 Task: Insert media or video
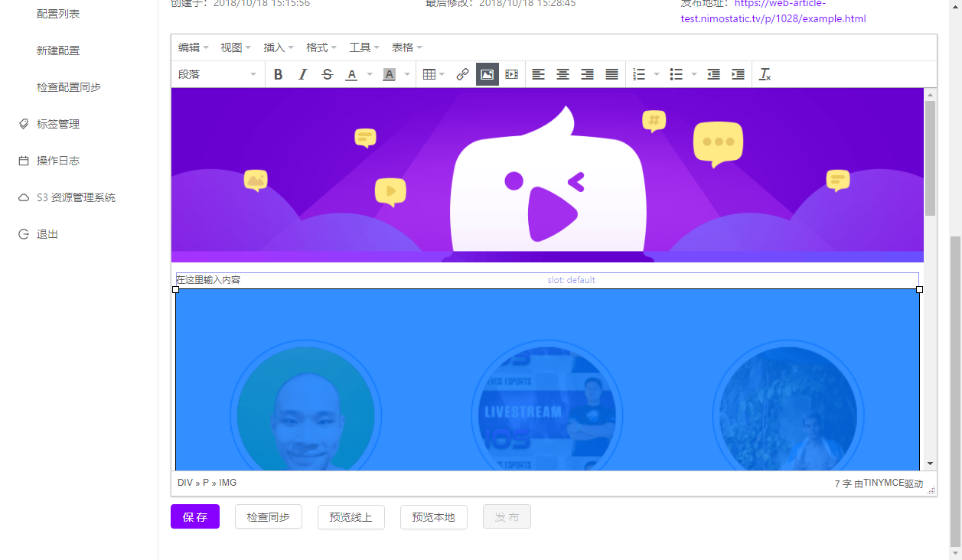coord(512,74)
